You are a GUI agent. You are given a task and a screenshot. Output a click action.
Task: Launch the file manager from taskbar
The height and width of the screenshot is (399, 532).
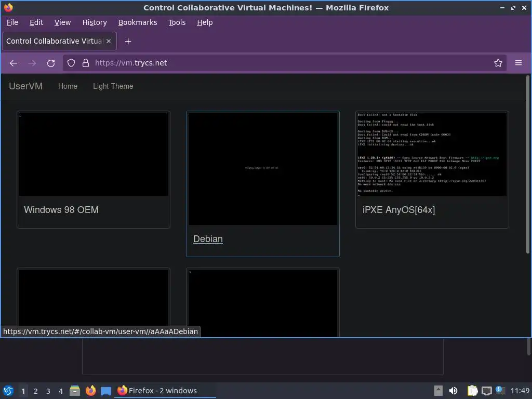click(75, 391)
